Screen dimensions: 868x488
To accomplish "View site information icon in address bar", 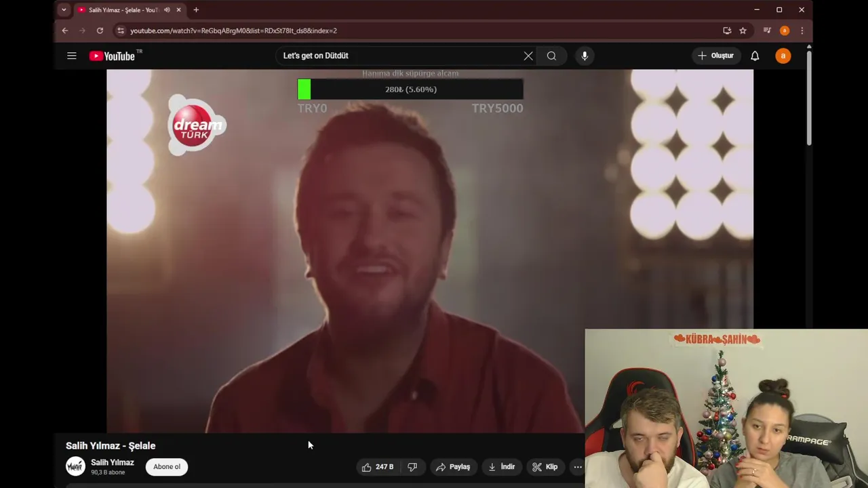I will (120, 30).
